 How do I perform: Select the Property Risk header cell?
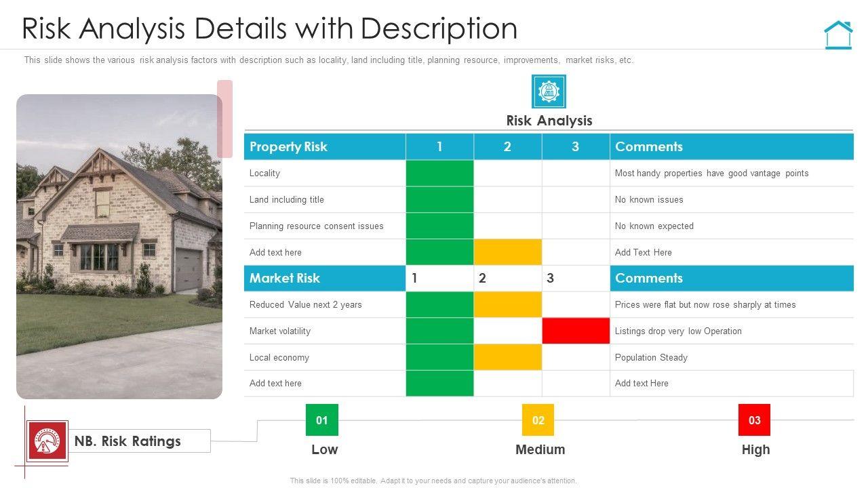click(x=324, y=146)
